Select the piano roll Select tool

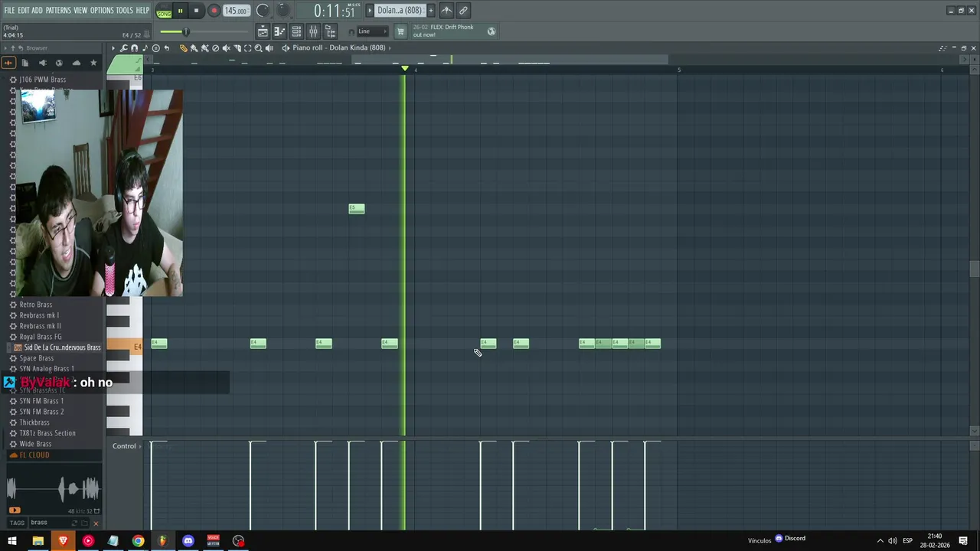point(247,48)
